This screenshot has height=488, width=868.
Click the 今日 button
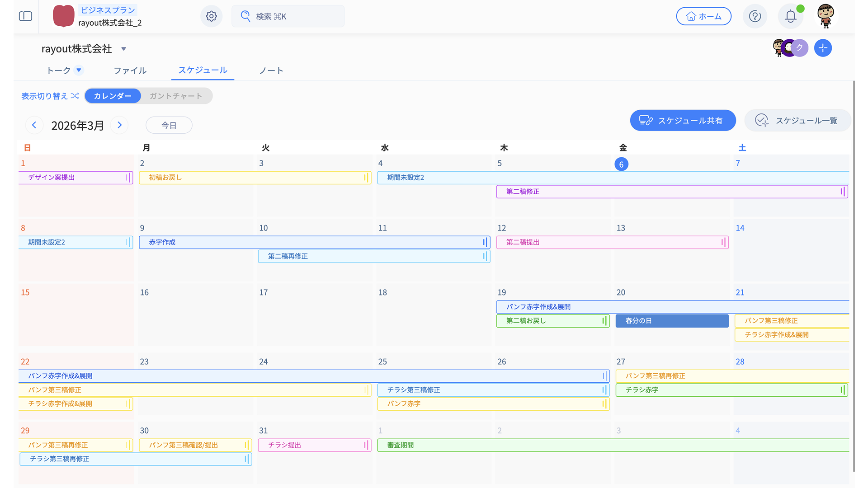point(169,125)
